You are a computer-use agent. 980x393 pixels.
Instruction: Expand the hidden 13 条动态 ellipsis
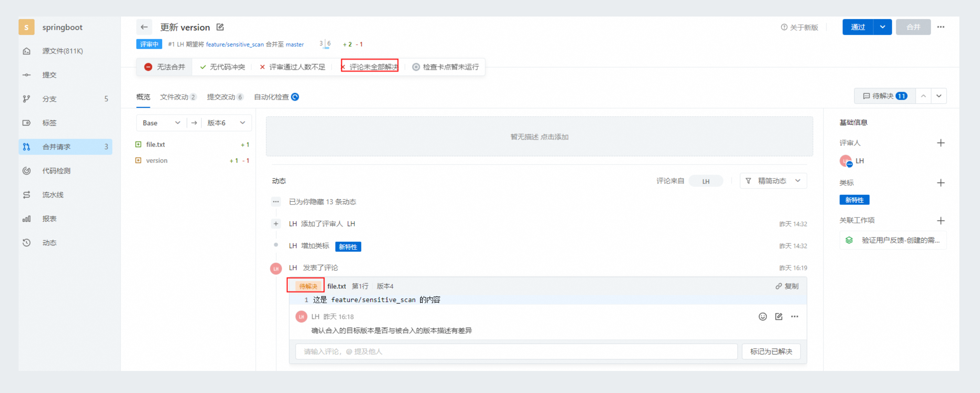[276, 201]
